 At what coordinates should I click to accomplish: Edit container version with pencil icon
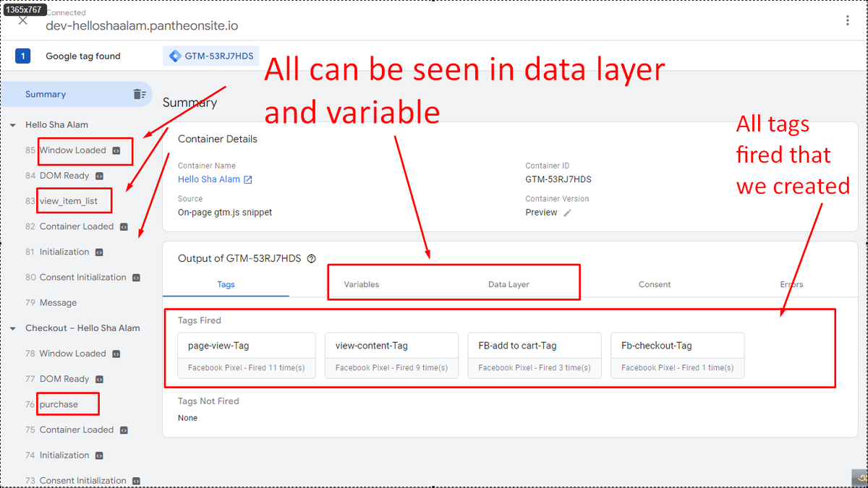568,213
